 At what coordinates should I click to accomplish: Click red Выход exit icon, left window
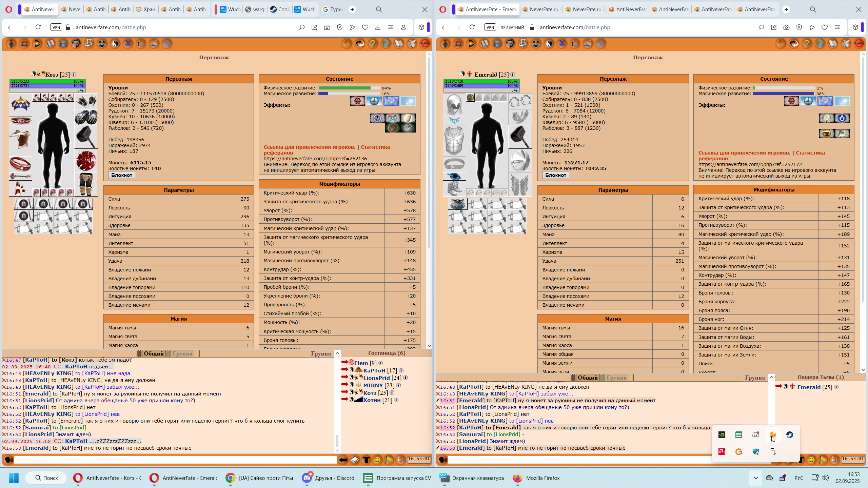(425, 44)
